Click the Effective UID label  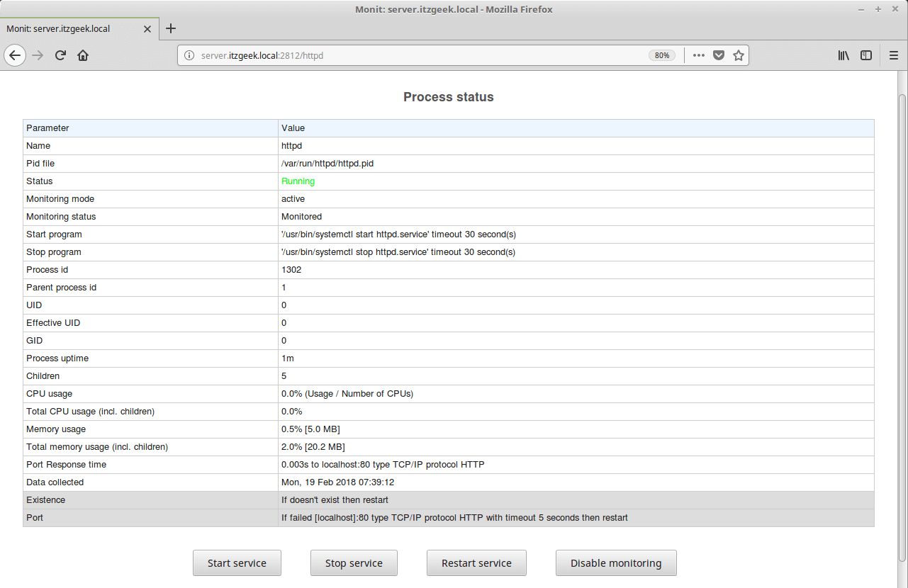pyautogui.click(x=53, y=323)
